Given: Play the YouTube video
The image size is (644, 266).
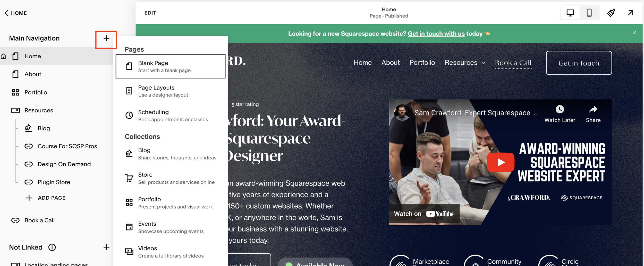Looking at the screenshot, I should pyautogui.click(x=501, y=162).
